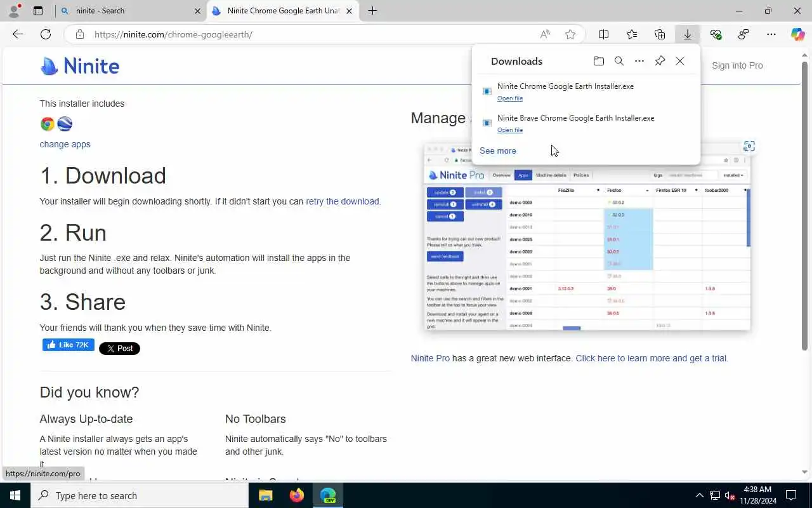
Task: Click the muted volume tray icon
Action: click(730, 495)
